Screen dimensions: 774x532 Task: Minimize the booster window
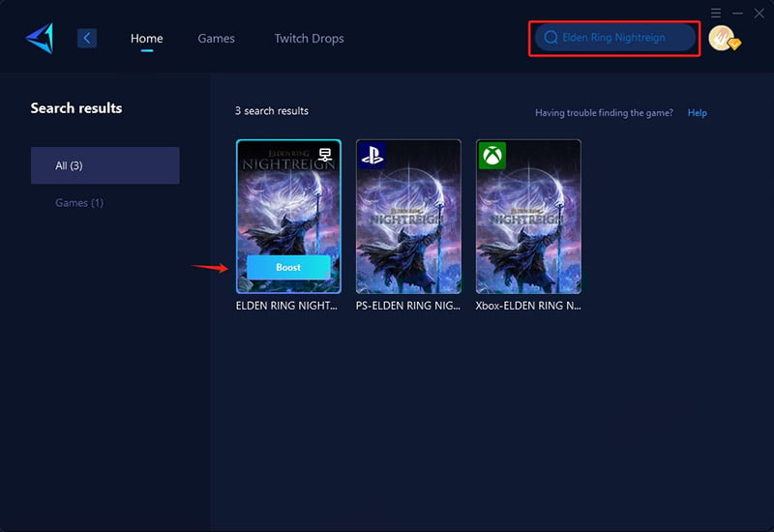[737, 14]
